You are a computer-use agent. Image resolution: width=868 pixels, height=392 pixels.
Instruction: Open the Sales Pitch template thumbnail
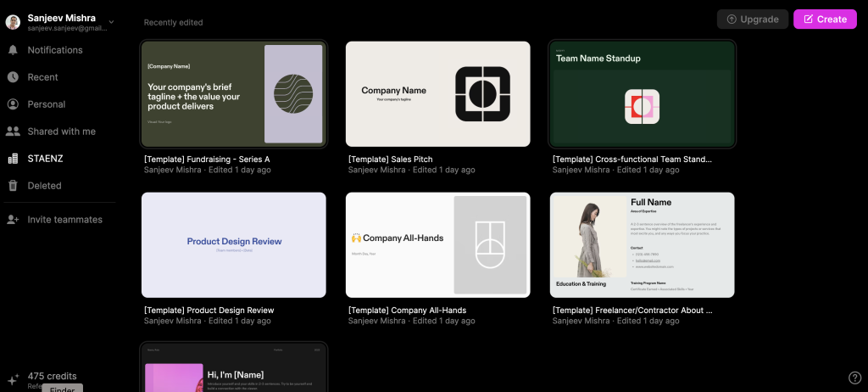tap(438, 93)
